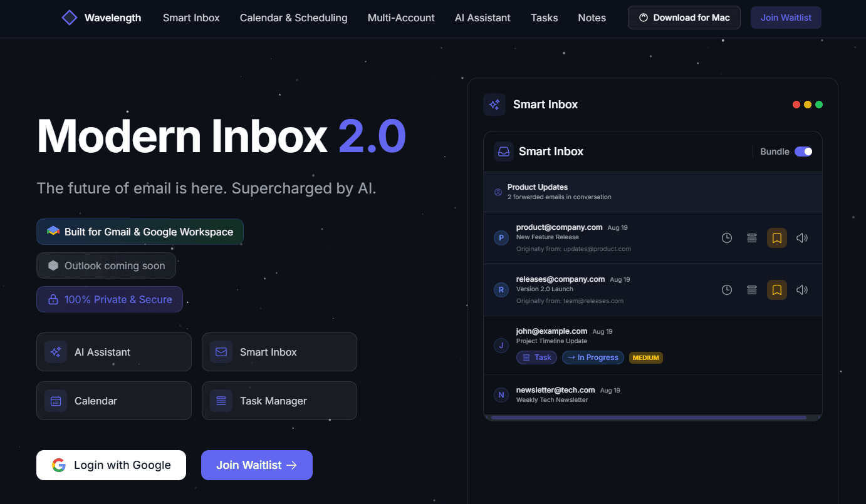The width and height of the screenshot is (866, 504).
Task: Click Join Waitlist in the header
Action: [x=786, y=18]
